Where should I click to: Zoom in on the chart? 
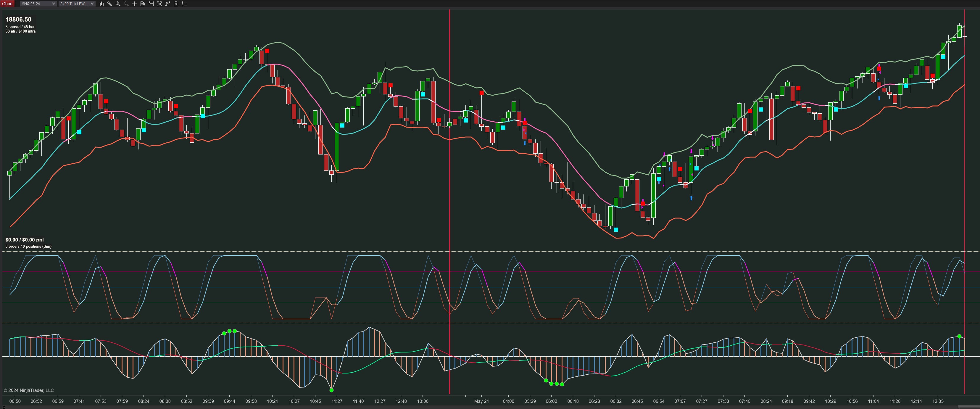[x=118, y=4]
